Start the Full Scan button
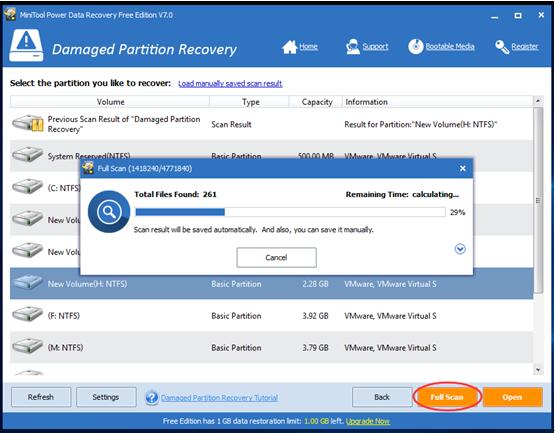Viewport: 555px width, 433px height. tap(447, 397)
